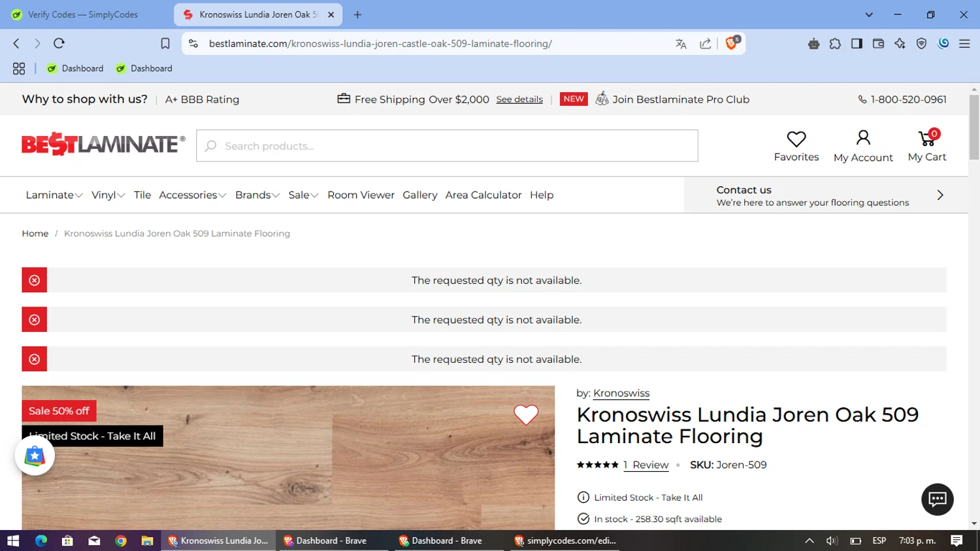Open the bookmarks apps grid icon
The width and height of the screenshot is (980, 551).
click(x=19, y=69)
